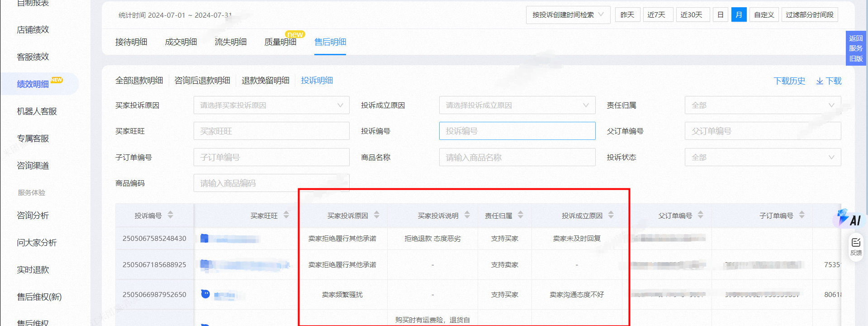Open 问大家分析 in sidebar
Screen dimensions: 868x326
click(x=37, y=243)
